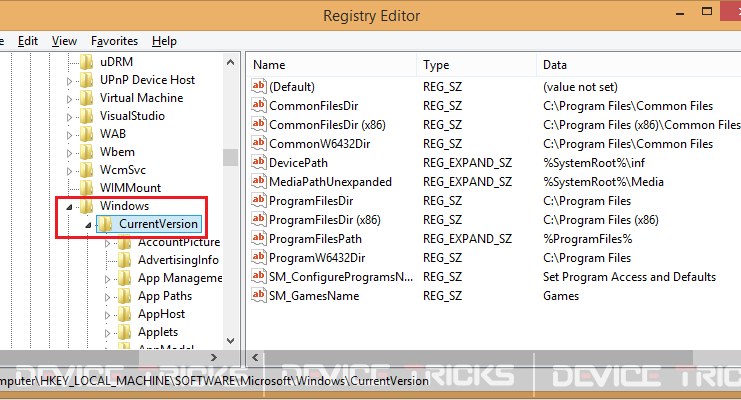Click 'Set Program Access and Defaults' data
The height and width of the screenshot is (400, 741).
click(629, 277)
